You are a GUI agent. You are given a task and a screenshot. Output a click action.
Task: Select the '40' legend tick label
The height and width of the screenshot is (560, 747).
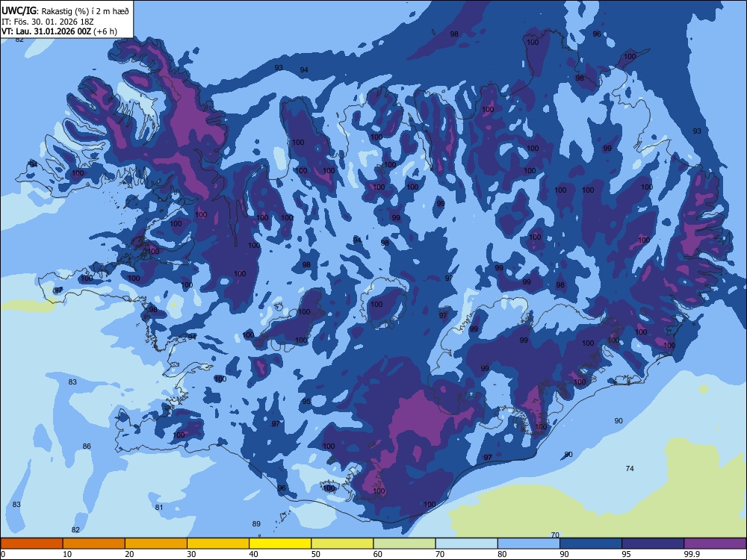point(253,554)
